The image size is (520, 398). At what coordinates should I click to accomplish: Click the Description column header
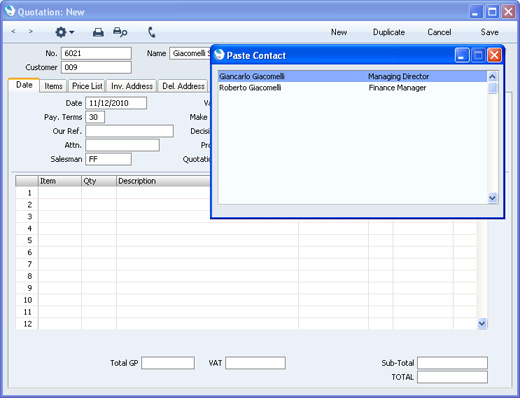pos(163,181)
